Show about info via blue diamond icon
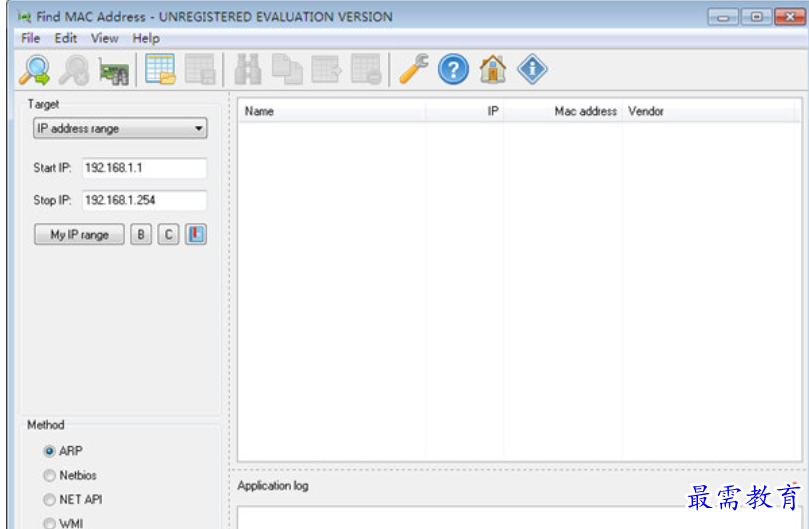This screenshot has width=809, height=529. [532, 69]
